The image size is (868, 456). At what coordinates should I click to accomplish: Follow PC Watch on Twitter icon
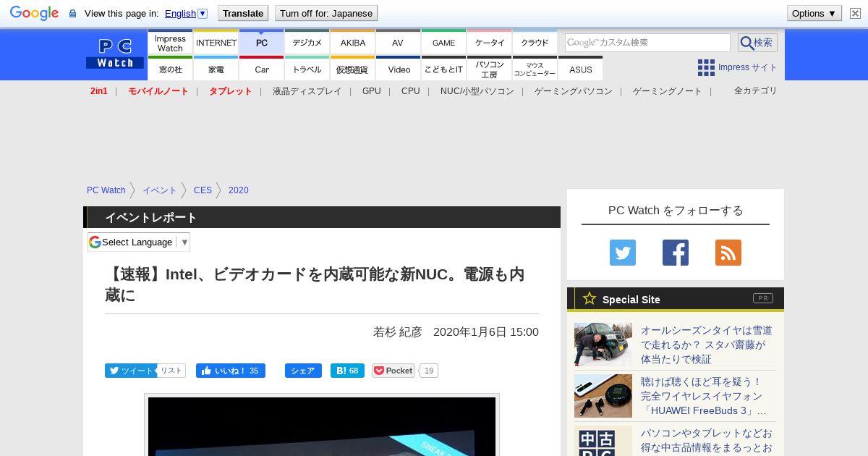(623, 253)
